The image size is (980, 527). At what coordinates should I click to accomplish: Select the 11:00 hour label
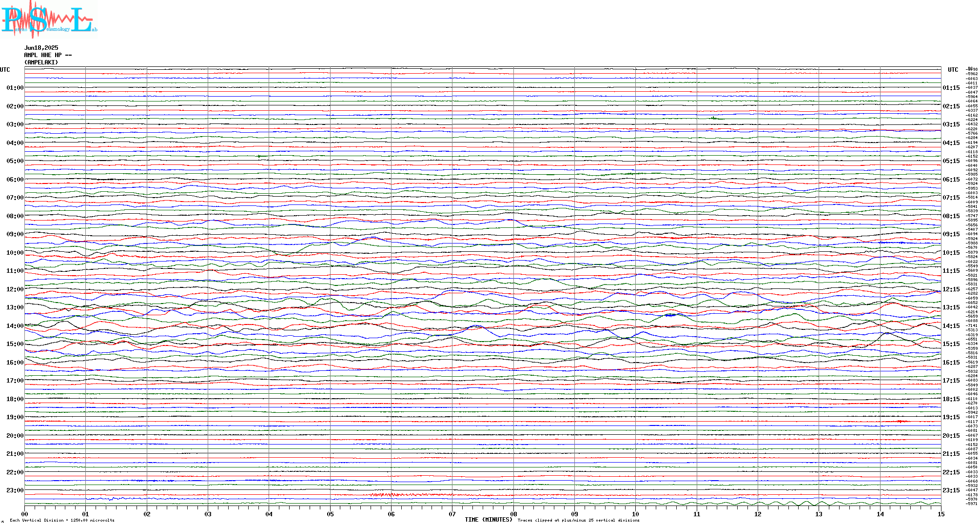(15, 271)
